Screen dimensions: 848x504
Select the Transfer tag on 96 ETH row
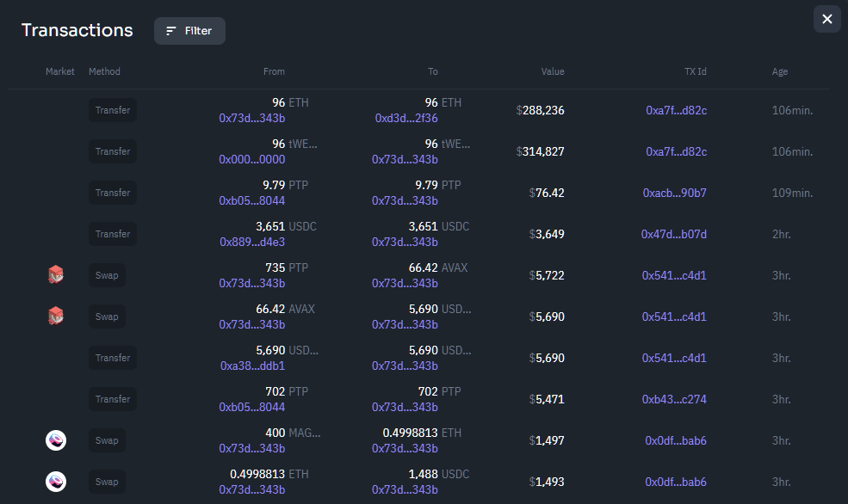tap(113, 110)
